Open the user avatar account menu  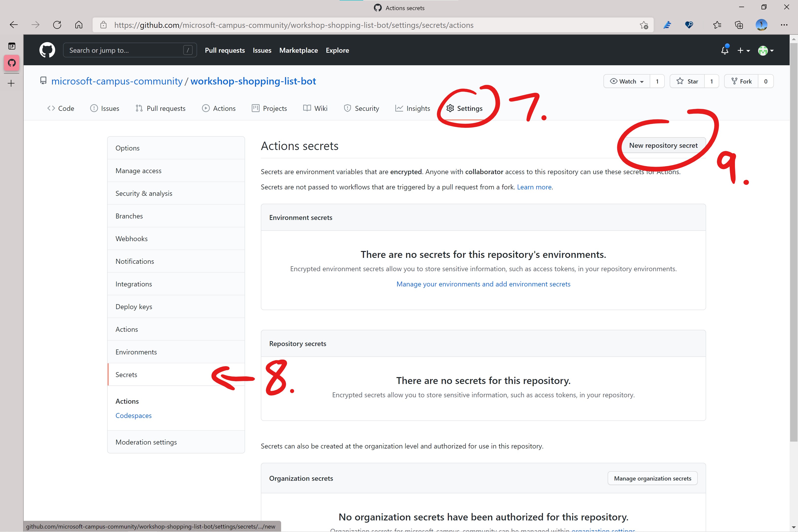click(765, 50)
